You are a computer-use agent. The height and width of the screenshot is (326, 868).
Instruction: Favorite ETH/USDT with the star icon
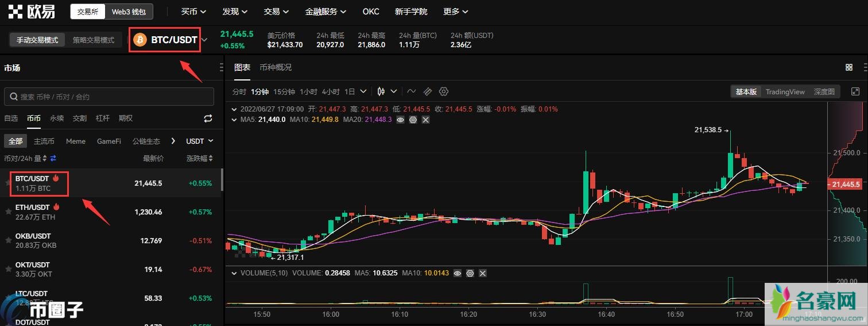click(8, 212)
